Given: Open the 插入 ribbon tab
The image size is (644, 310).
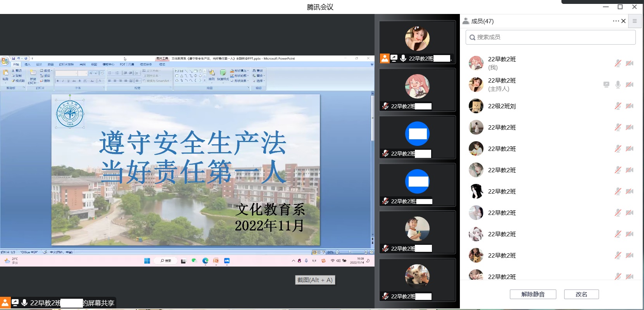Looking at the screenshot, I should [28, 64].
